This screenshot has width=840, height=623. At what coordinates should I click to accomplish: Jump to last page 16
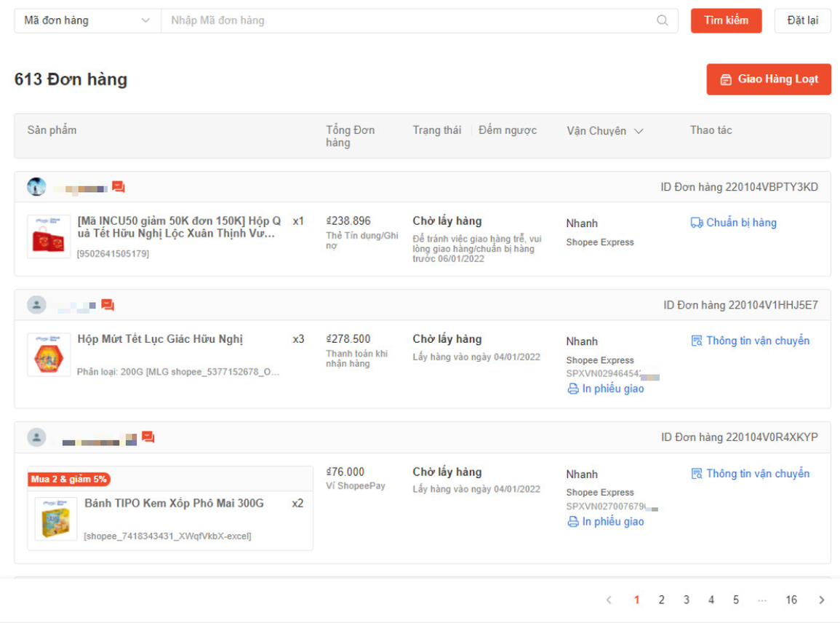point(791,600)
